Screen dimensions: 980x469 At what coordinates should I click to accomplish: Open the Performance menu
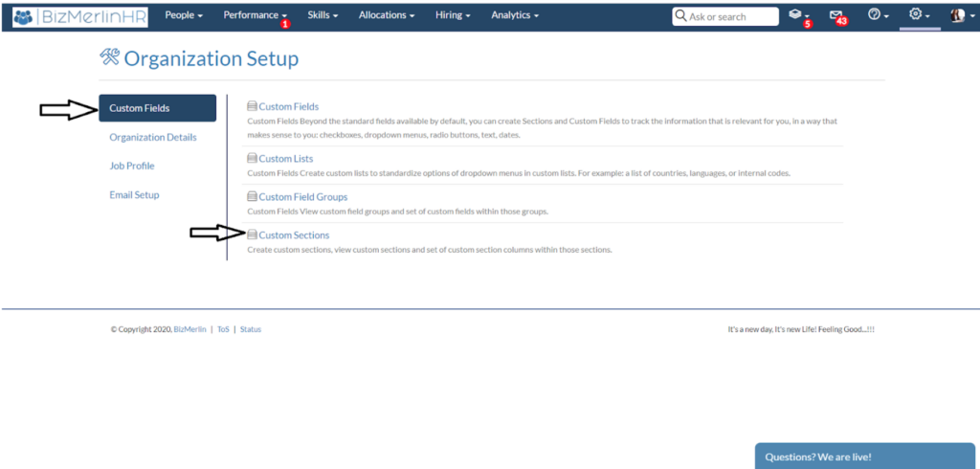pyautogui.click(x=255, y=15)
